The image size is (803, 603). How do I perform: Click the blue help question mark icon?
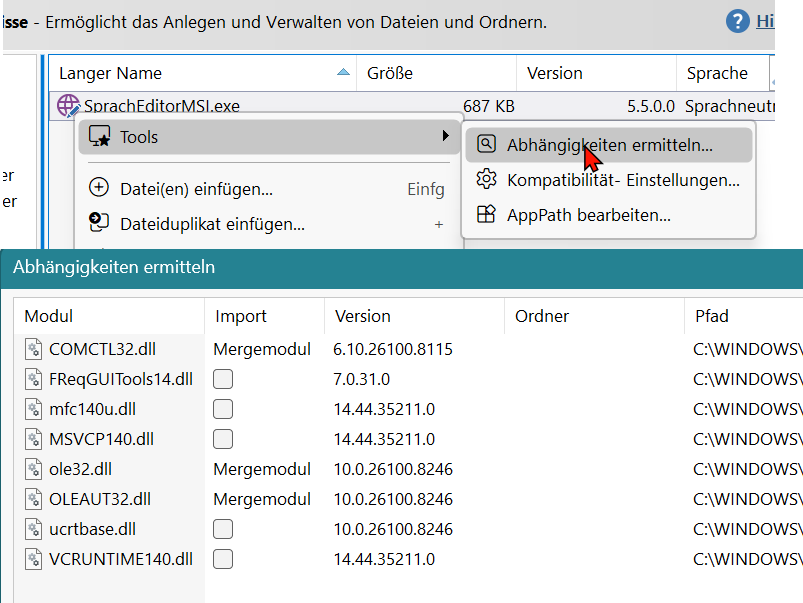[x=738, y=20]
